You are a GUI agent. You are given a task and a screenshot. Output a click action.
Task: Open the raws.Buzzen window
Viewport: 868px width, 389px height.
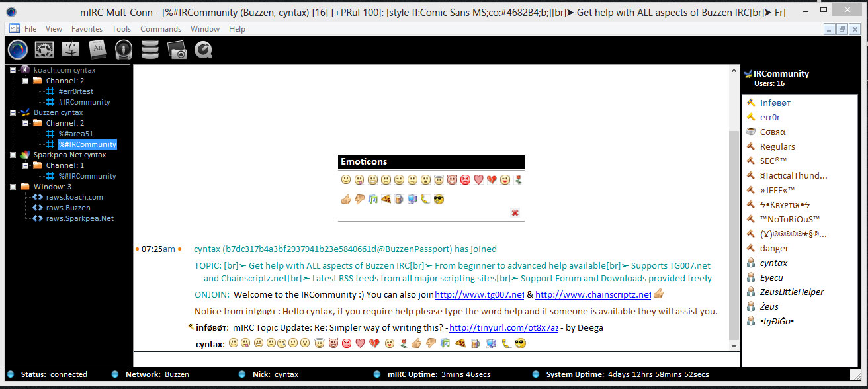tap(68, 208)
